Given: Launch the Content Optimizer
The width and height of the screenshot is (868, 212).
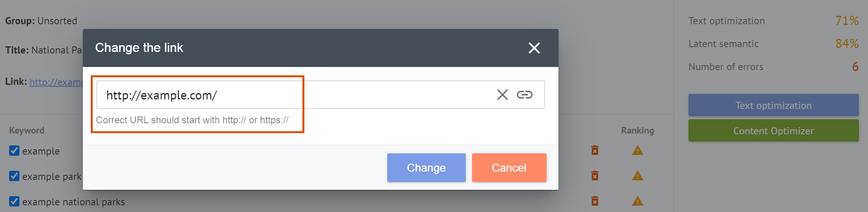Looking at the screenshot, I should tap(773, 131).
